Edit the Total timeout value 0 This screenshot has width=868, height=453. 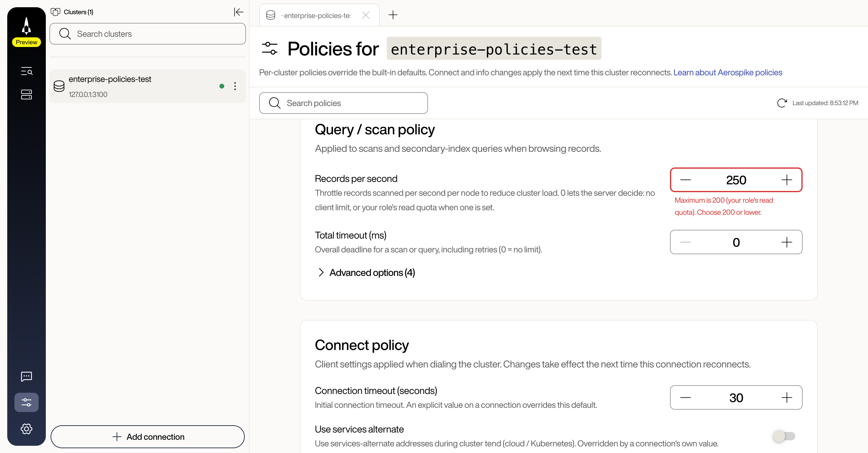pos(736,242)
